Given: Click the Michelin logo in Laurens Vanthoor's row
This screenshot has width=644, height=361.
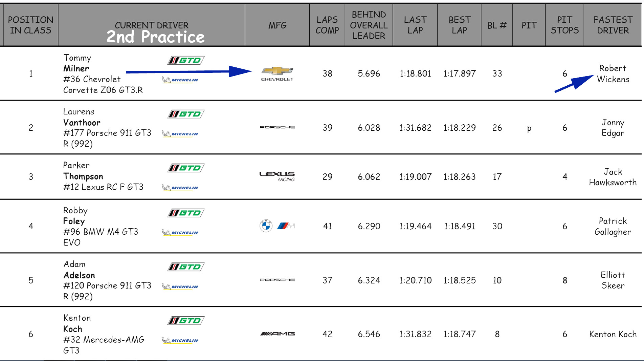Looking at the screenshot, I should (x=180, y=134).
